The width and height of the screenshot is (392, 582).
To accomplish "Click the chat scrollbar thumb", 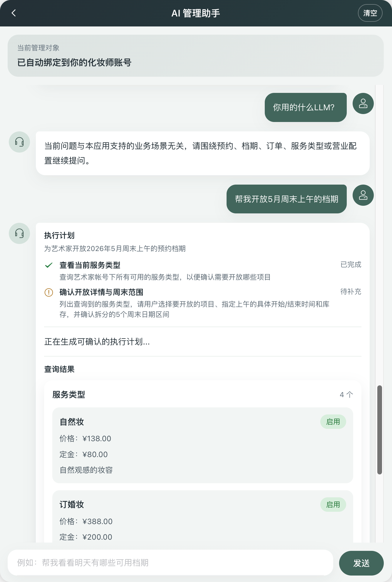I will tap(380, 430).
